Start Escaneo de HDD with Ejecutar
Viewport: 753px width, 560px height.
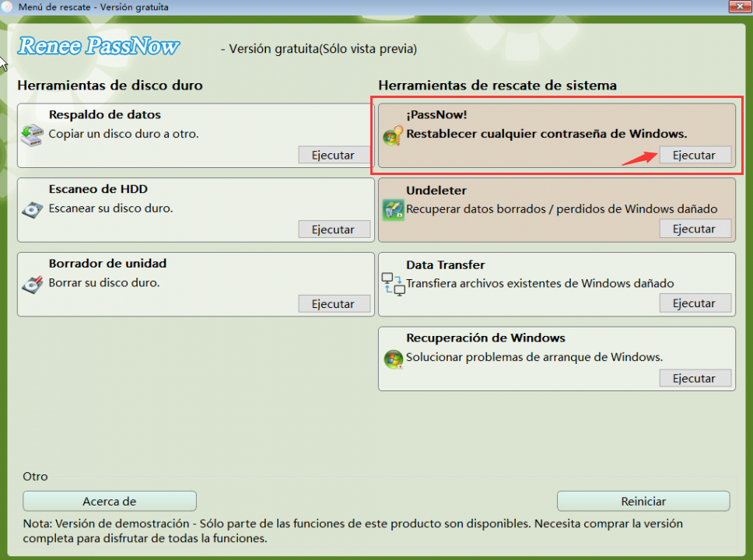coord(333,229)
